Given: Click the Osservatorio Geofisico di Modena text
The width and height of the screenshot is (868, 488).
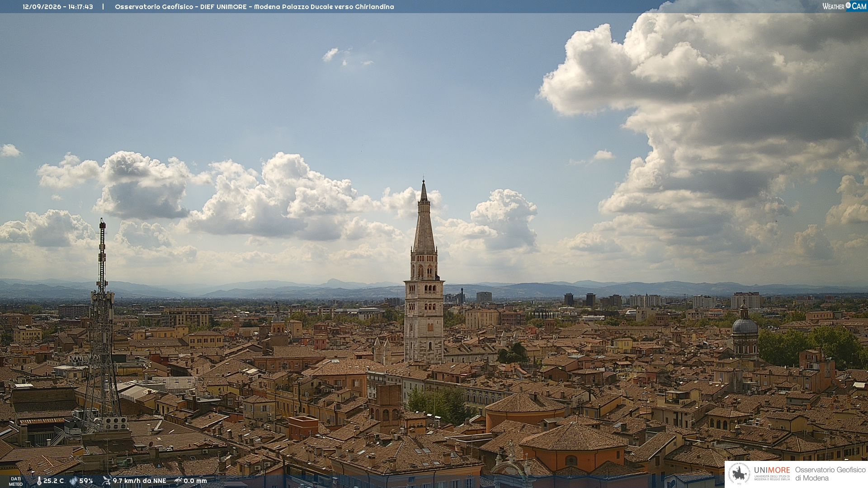Looking at the screenshot, I should pyautogui.click(x=830, y=474).
